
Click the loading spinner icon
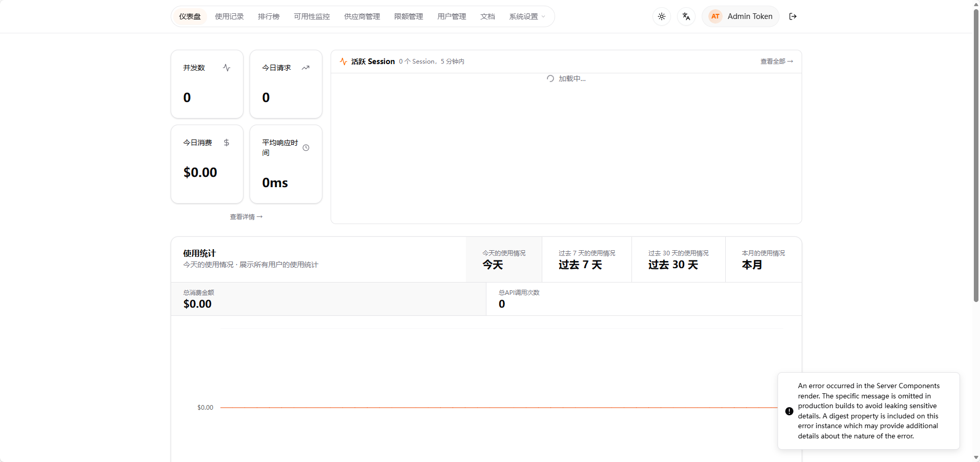pyautogui.click(x=550, y=78)
